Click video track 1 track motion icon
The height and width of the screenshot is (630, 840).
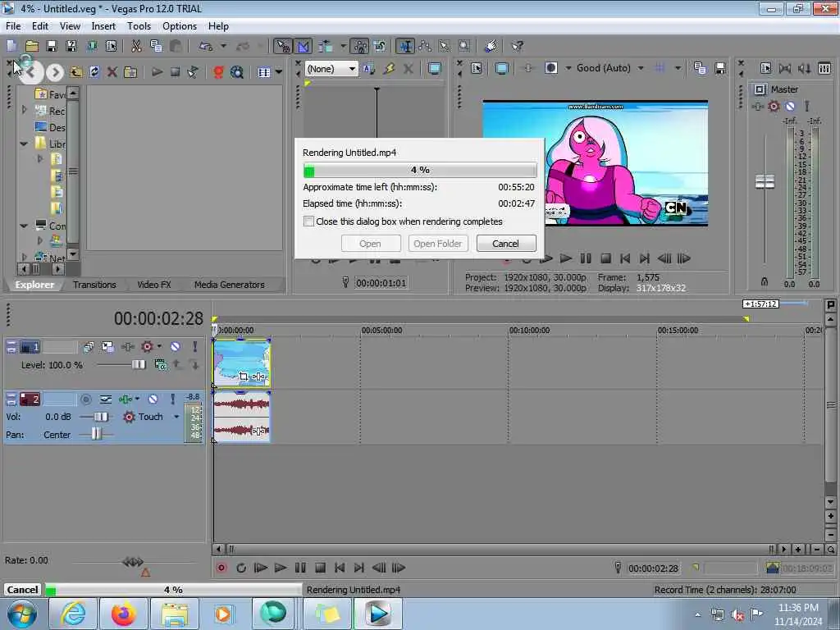[x=107, y=347]
